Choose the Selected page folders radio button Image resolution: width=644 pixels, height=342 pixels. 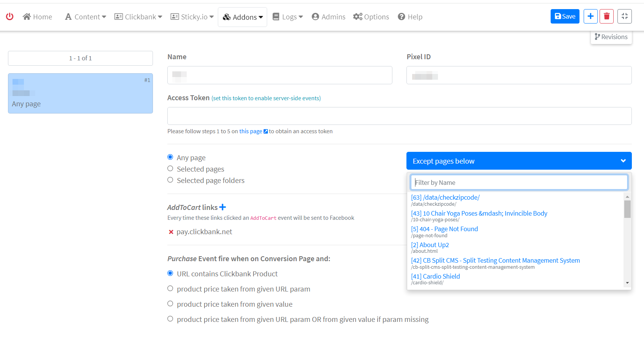(170, 180)
